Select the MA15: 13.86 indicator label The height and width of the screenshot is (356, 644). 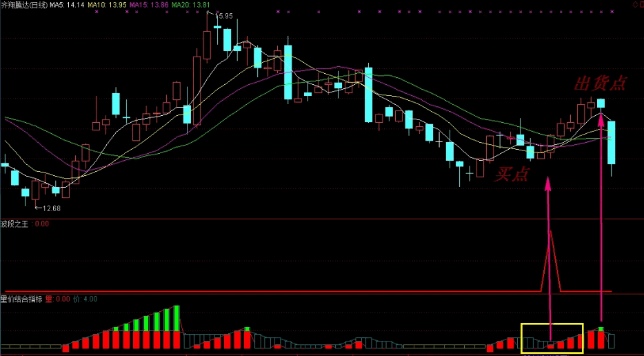point(149,5)
